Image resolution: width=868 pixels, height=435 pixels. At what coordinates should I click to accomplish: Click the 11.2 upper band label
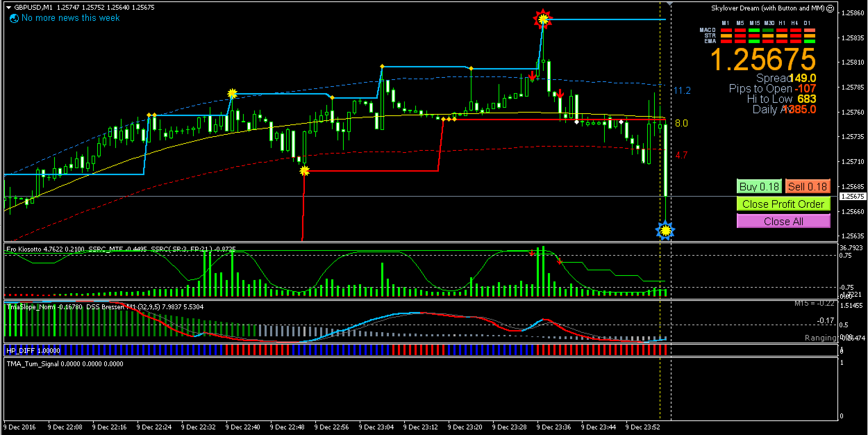[682, 91]
